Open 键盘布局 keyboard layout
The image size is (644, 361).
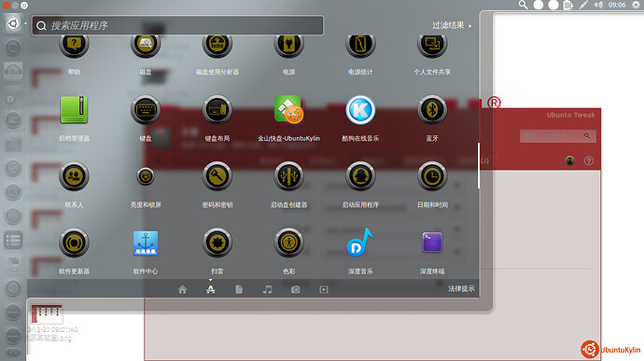pos(217,110)
